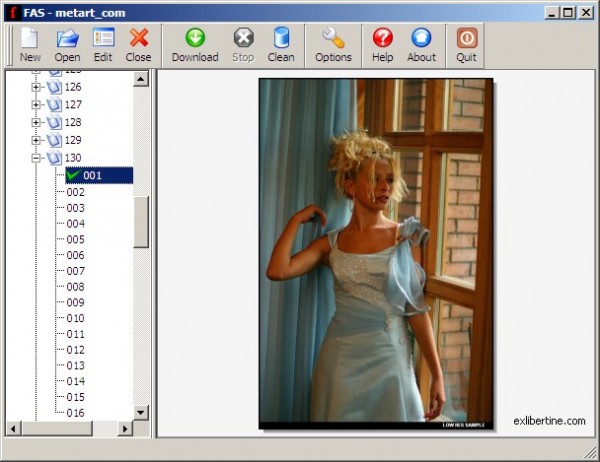Click the preview photo thumbnail
Screen dimensions: 600x462
[x=376, y=254]
